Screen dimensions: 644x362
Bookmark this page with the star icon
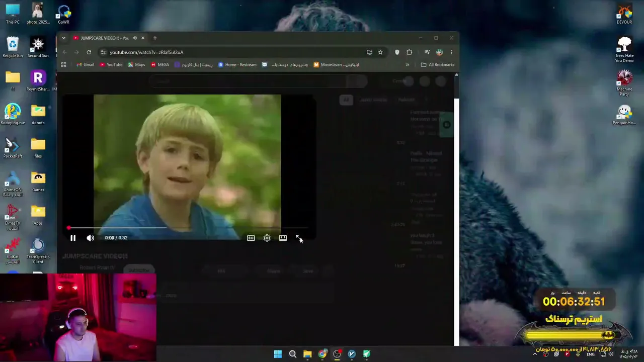pos(380,52)
